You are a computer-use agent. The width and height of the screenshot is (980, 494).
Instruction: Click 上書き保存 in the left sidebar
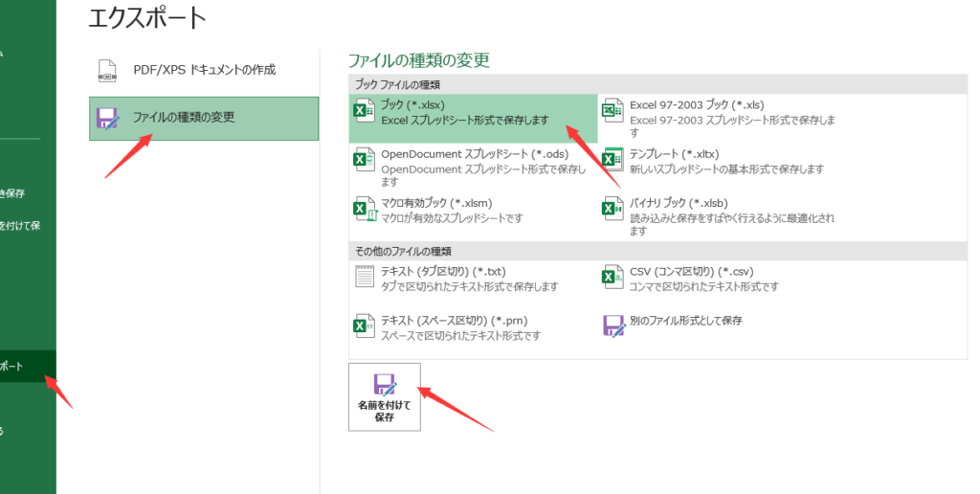(x=13, y=193)
